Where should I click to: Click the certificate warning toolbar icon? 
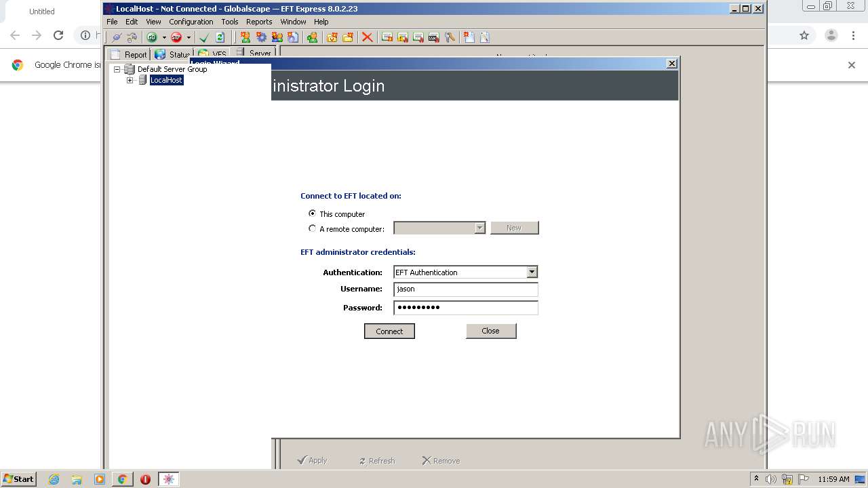[x=403, y=37]
